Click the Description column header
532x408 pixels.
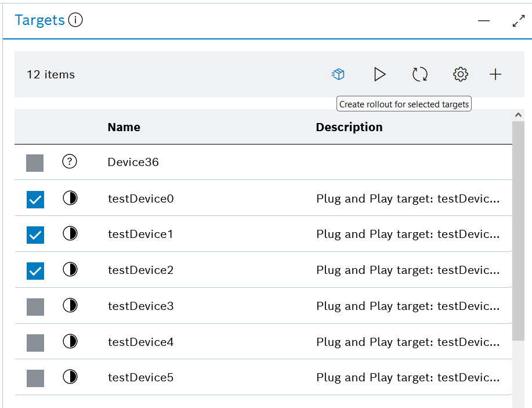(349, 127)
